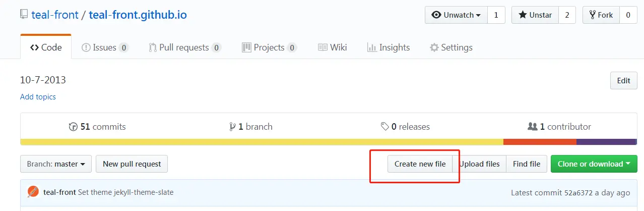Screen dimensions: 644x211
Task: Click the forks count 0
Action: click(x=628, y=15)
